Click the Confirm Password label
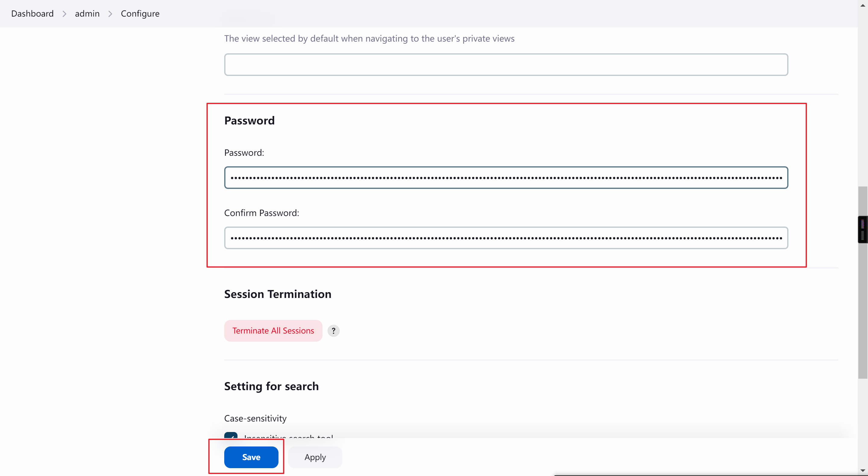 pyautogui.click(x=262, y=213)
